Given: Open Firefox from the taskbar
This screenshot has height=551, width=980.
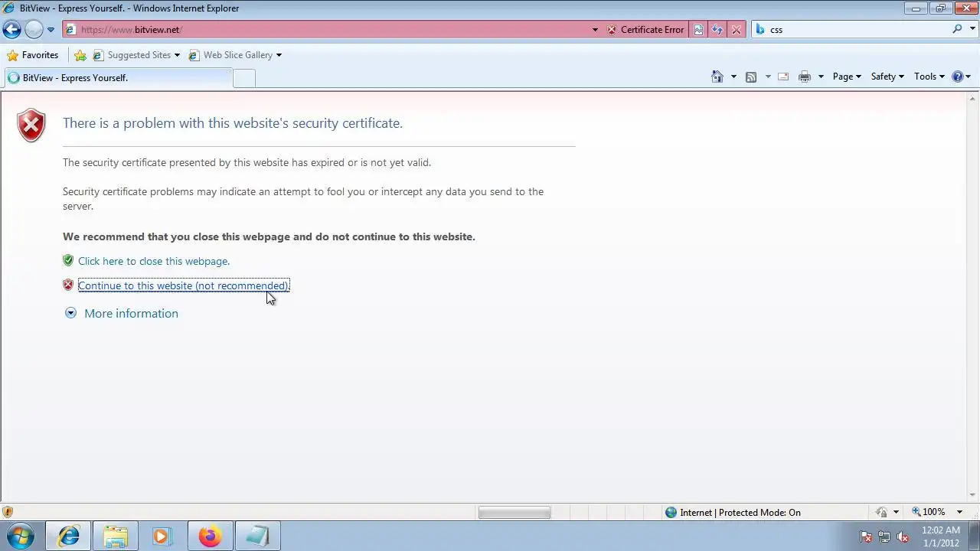Looking at the screenshot, I should [210, 536].
